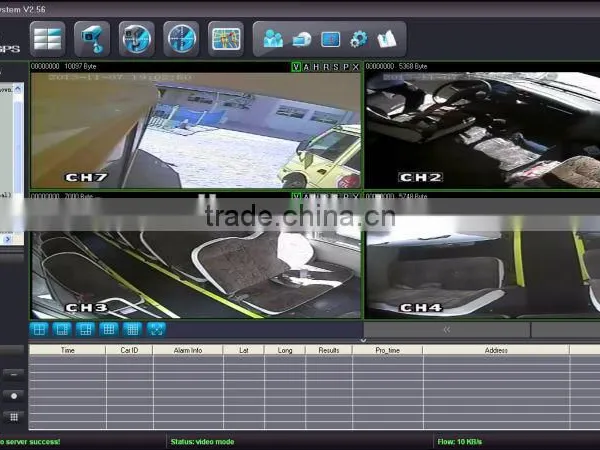Viewport: 600px width, 450px height.
Task: Toggle the A audio button on CH7
Action: [306, 67]
